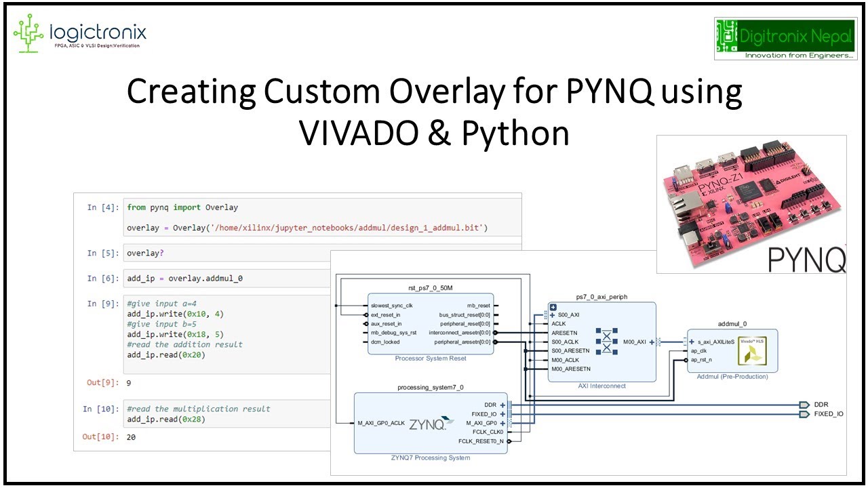The width and height of the screenshot is (868, 488).
Task: Expand DDR interface plus on processing system
Action: point(502,405)
